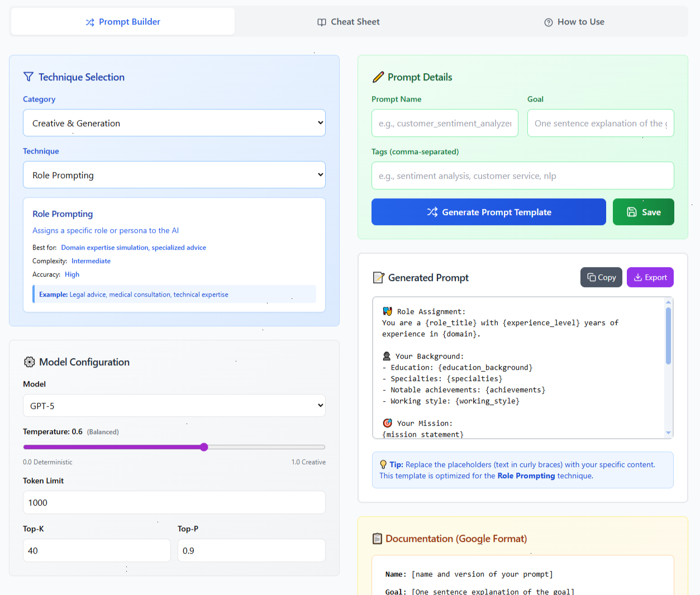Click the green Save button
The width and height of the screenshot is (700, 595).
coord(644,212)
